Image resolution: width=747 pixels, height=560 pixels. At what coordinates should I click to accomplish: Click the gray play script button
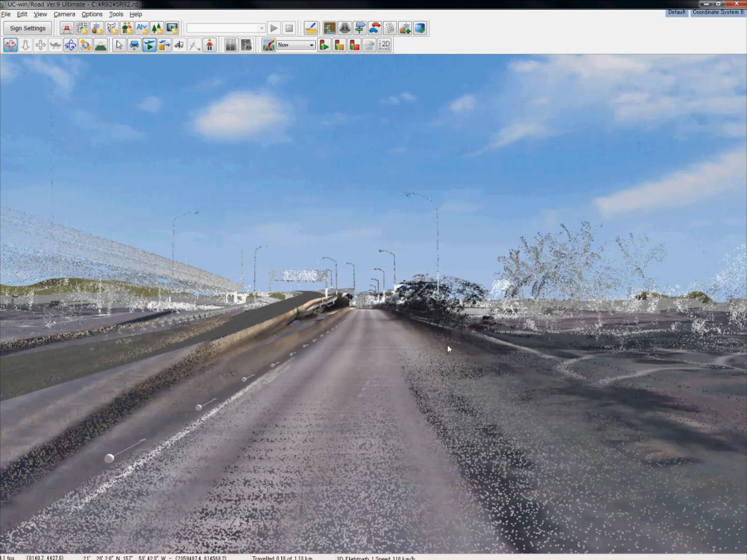[x=274, y=28]
